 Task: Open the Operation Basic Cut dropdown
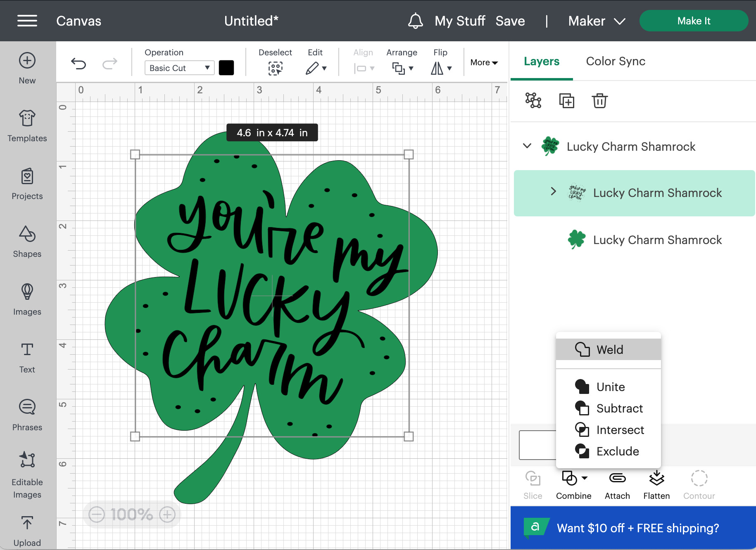click(x=180, y=68)
